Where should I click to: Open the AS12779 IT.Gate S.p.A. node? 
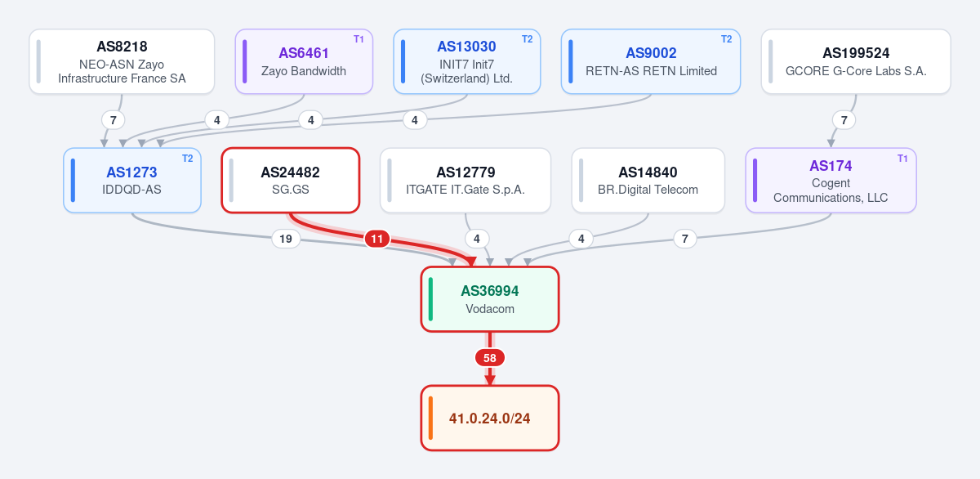(x=465, y=181)
